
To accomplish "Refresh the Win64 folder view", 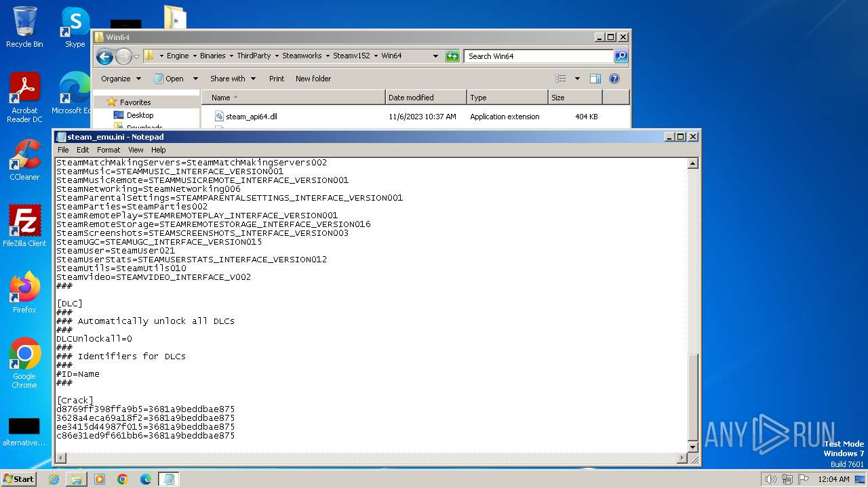I will 452,56.
